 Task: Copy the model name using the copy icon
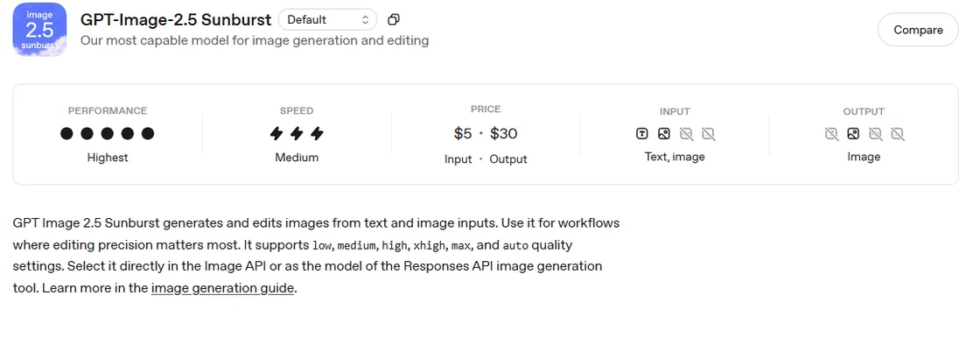(x=393, y=20)
